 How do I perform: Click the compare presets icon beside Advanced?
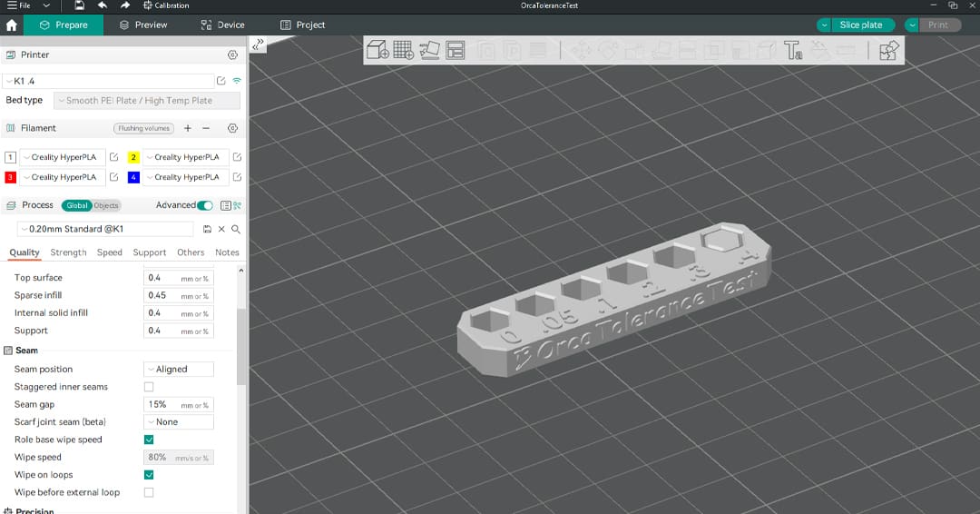238,205
